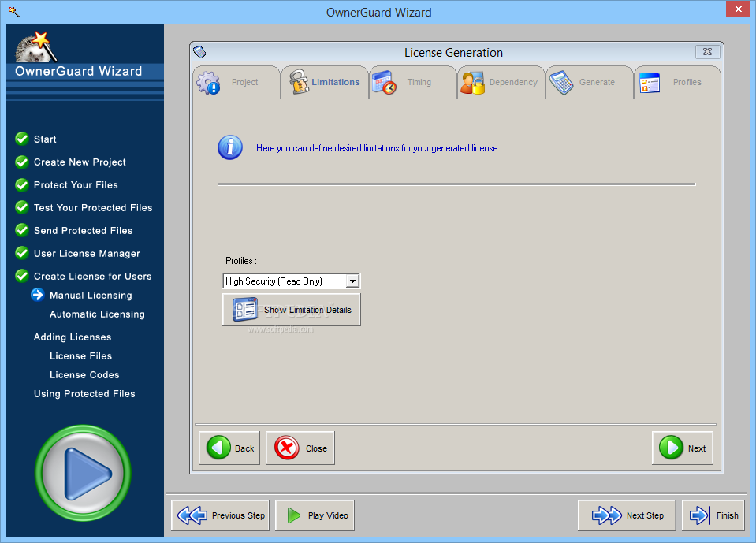Click the checkmark beside Create New Project
Image resolution: width=756 pixels, height=543 pixels.
point(22,162)
